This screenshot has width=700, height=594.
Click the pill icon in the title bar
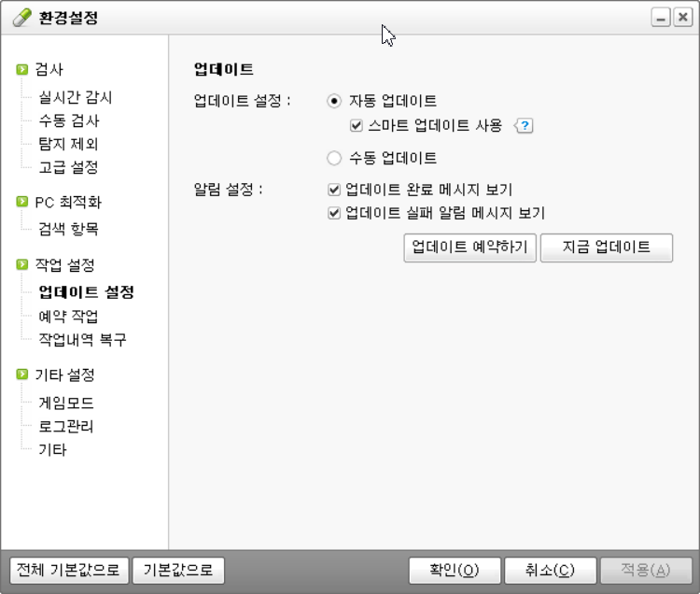(21, 18)
